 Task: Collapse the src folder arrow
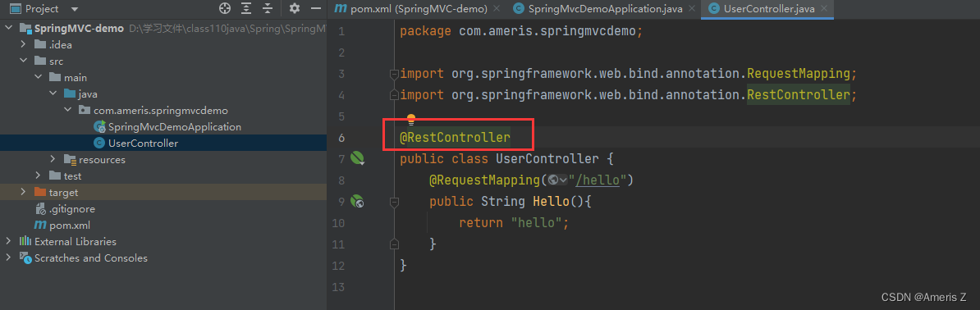pos(24,62)
